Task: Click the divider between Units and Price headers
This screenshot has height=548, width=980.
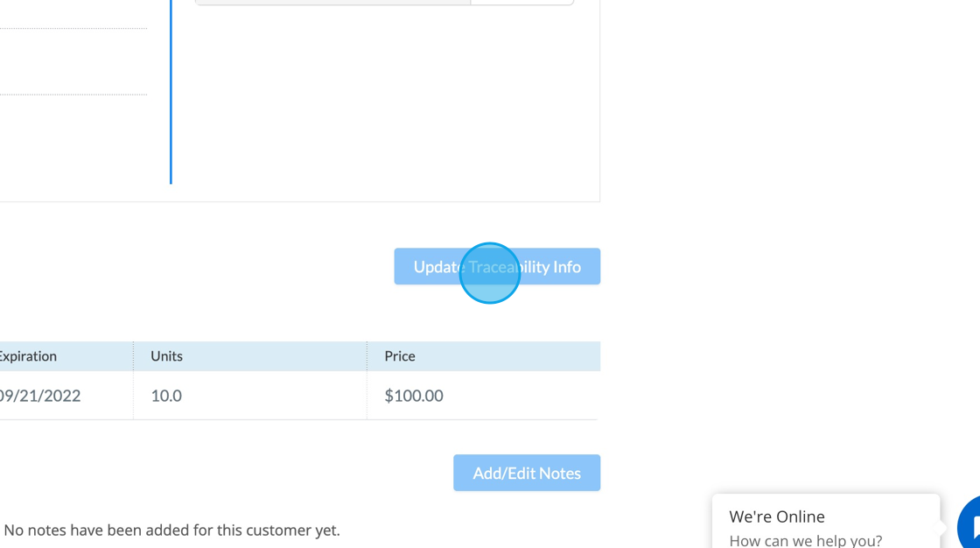Action: (367, 356)
